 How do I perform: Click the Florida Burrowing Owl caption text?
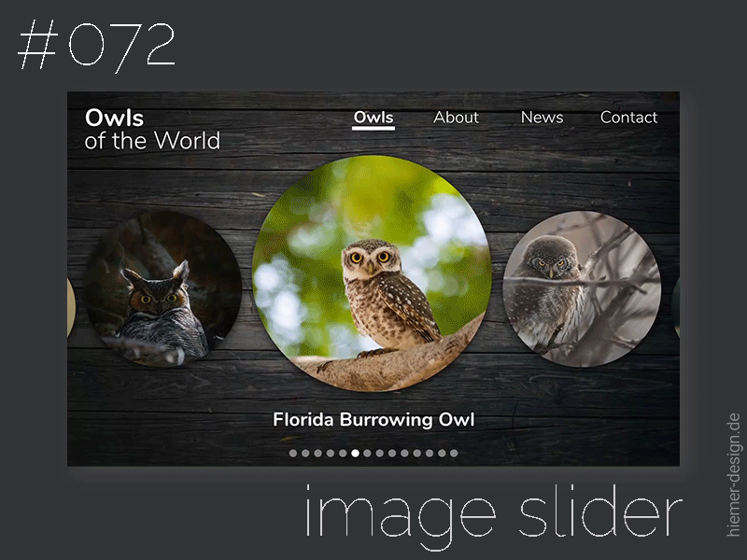pyautogui.click(x=373, y=419)
